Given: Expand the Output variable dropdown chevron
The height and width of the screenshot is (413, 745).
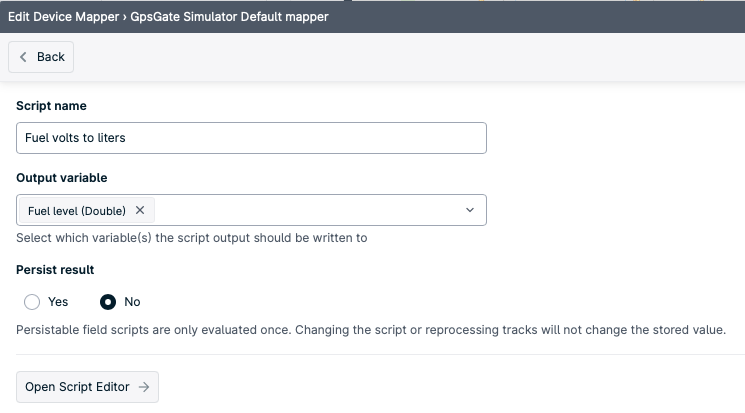Looking at the screenshot, I should pyautogui.click(x=470, y=210).
